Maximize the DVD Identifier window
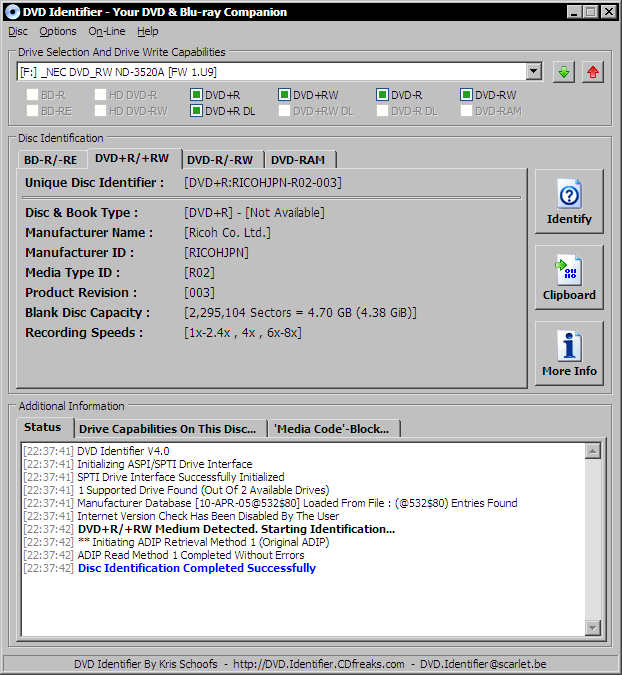The image size is (622, 675). (591, 12)
